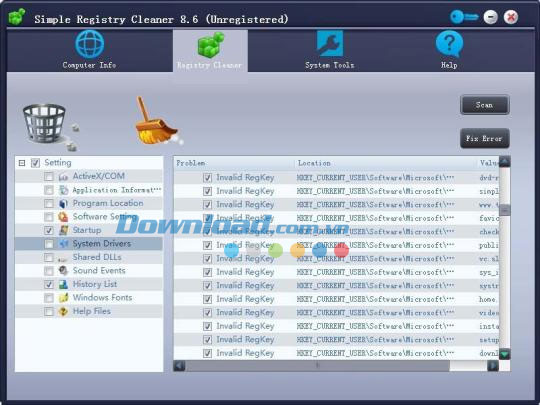Enable the Windows Fonts checkbox

click(x=49, y=298)
